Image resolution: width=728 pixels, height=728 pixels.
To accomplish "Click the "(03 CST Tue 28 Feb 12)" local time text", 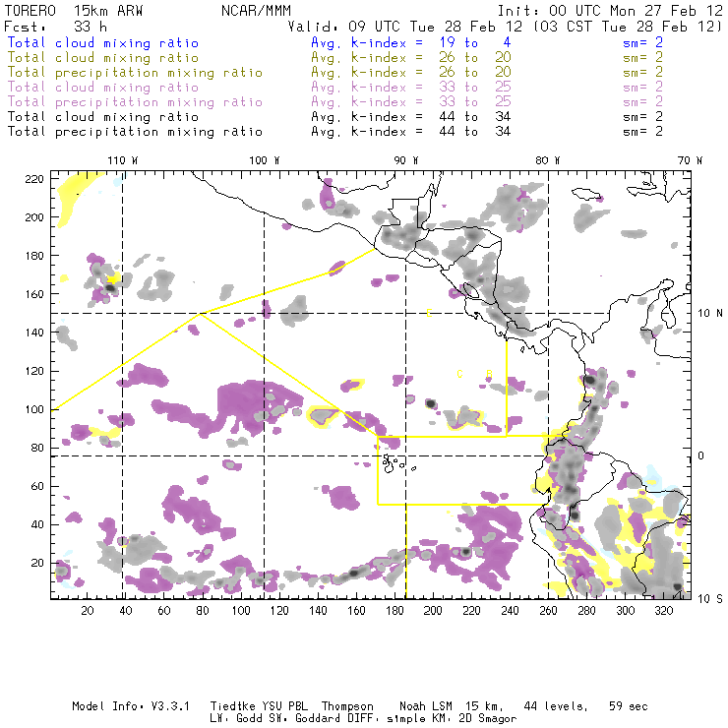I will coord(628,27).
